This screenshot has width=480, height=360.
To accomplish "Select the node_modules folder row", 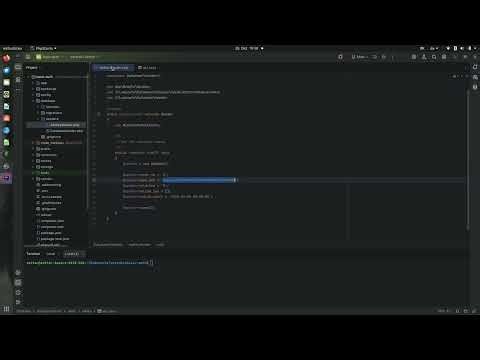I will (x=57, y=143).
